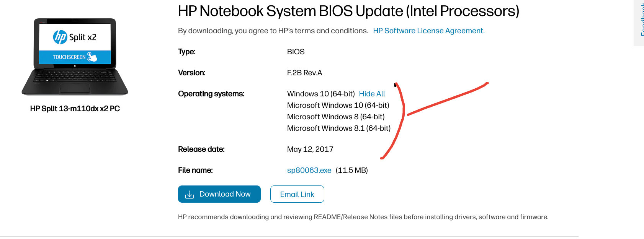Download the sp80063.exe file link
The image size is (644, 239).
point(309,170)
